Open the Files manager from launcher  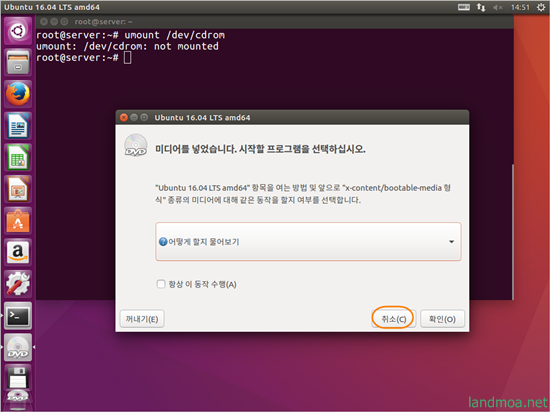pos(18,62)
